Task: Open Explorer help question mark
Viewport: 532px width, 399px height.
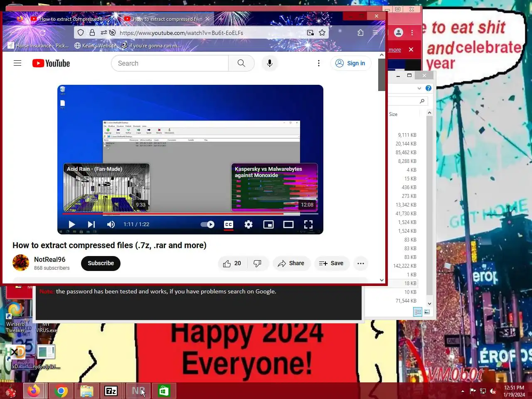Action: tap(429, 88)
